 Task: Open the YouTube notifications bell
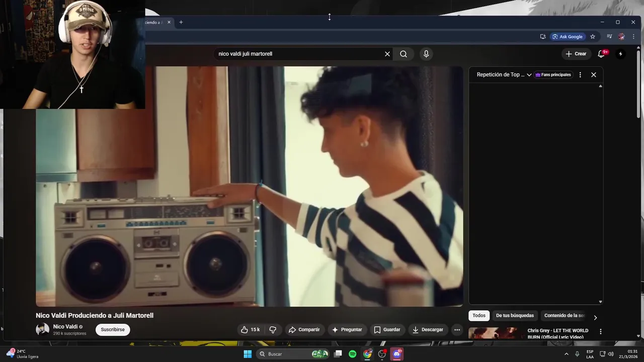(601, 54)
